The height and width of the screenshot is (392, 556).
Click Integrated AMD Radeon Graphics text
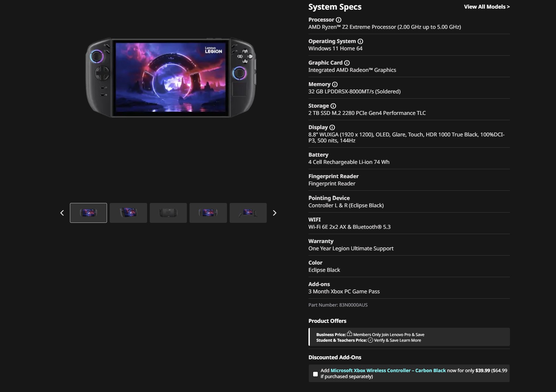click(x=352, y=70)
